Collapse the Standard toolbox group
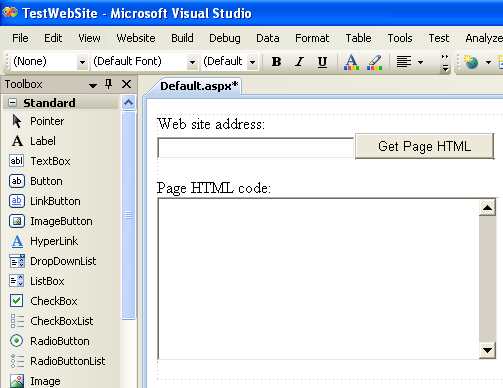Image resolution: width=503 pixels, height=388 pixels. pyautogui.click(x=12, y=103)
